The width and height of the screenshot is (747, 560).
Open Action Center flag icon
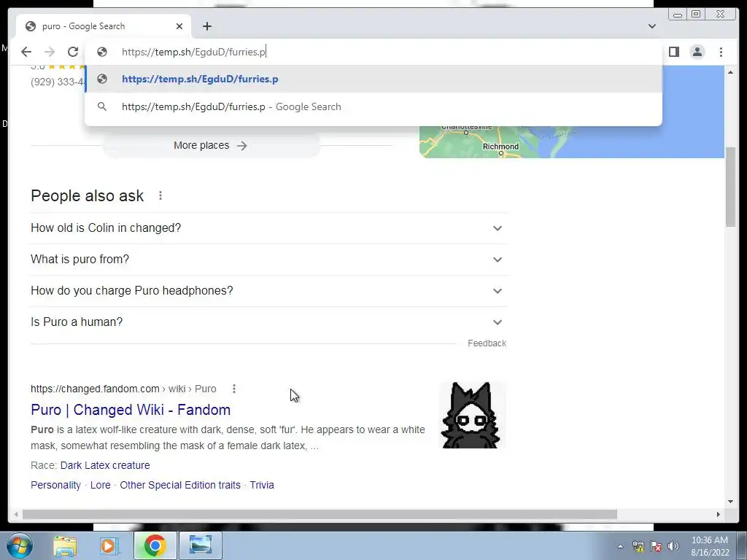pyautogui.click(x=656, y=546)
